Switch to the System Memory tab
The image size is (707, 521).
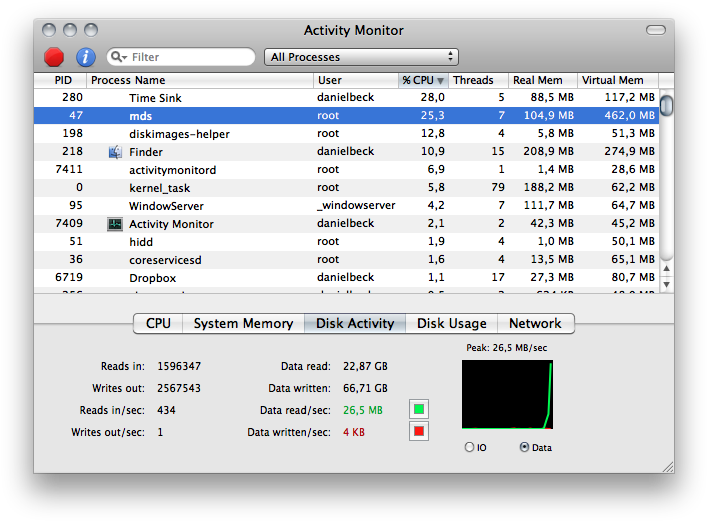243,323
